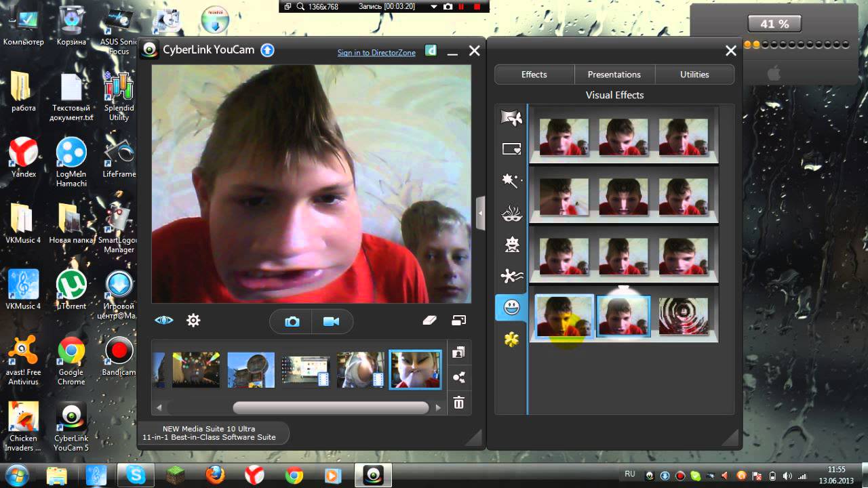The height and width of the screenshot is (488, 868).
Task: Open the splat-shaped effects category icon
Action: point(511,276)
